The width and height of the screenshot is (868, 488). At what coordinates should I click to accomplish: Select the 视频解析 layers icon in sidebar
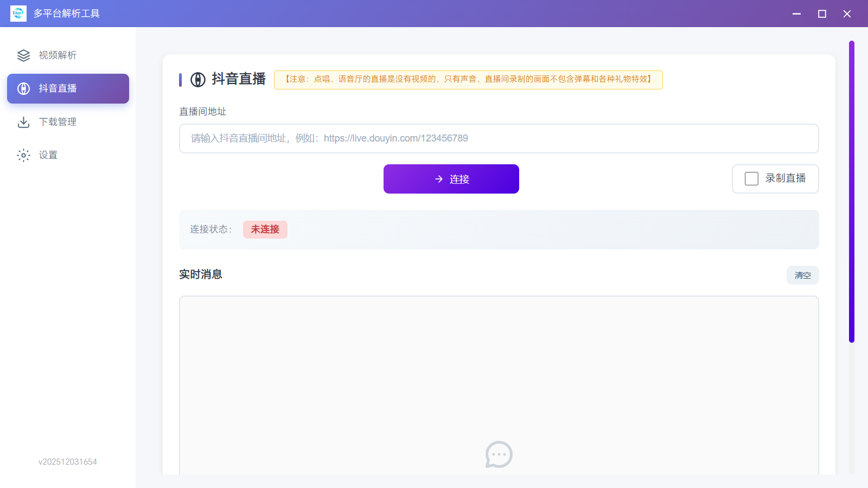pyautogui.click(x=23, y=55)
